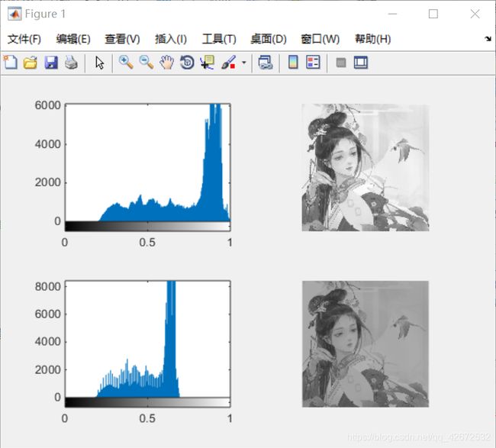
Task: Click the New Figure icon
Action: 11,63
